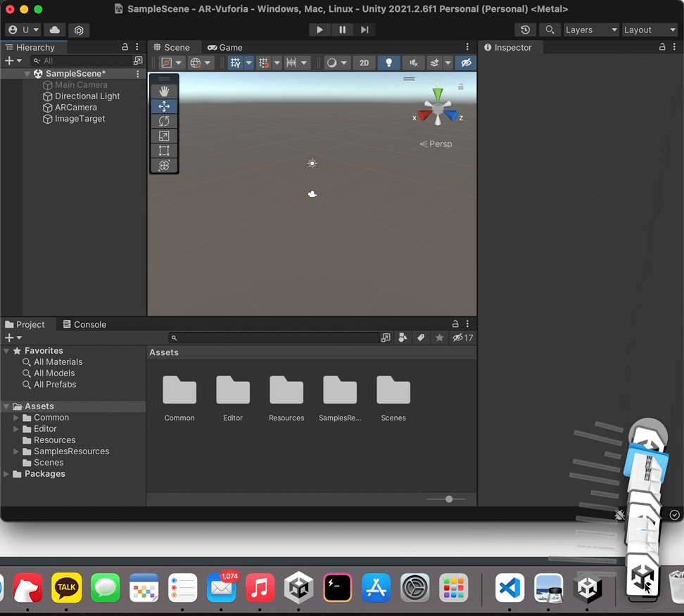Expand the SamplesResources folder in tree
684x616 pixels.
click(x=16, y=451)
